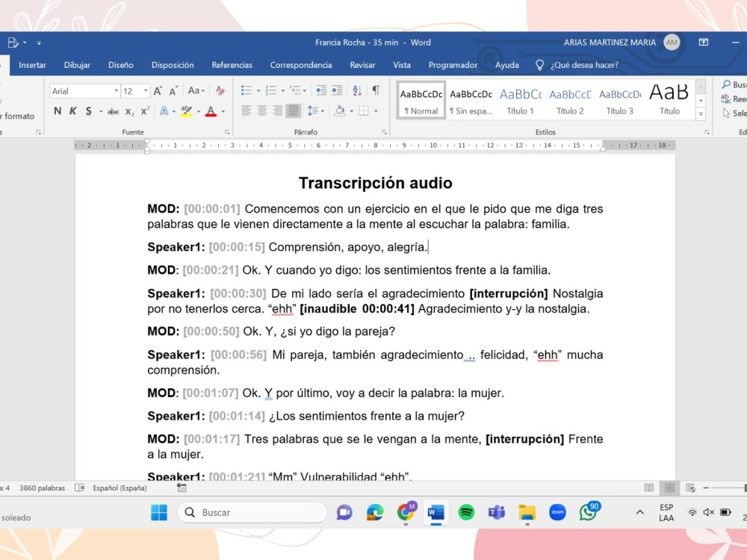Viewport: 747px width, 560px height.
Task: Open Spotify from the taskbar
Action: [466, 512]
